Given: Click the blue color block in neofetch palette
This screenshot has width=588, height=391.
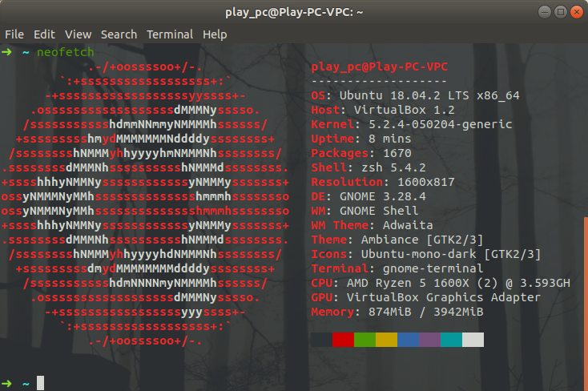Looking at the screenshot, I should (409, 340).
